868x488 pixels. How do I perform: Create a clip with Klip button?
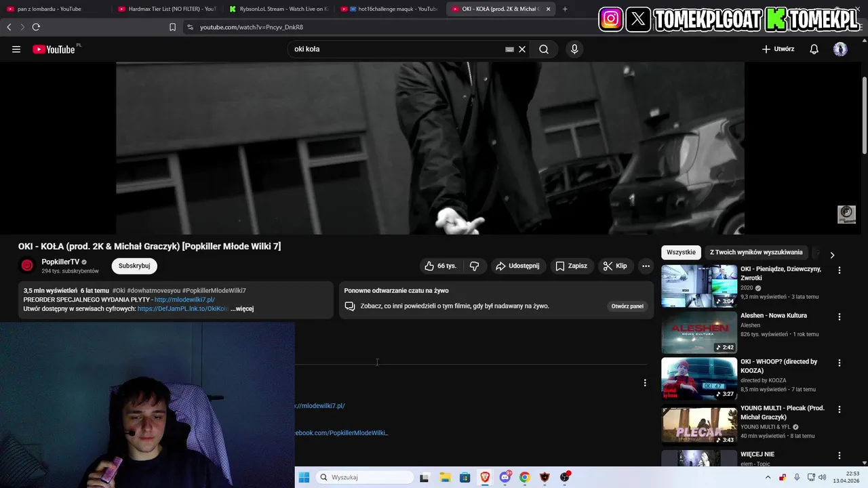point(615,266)
